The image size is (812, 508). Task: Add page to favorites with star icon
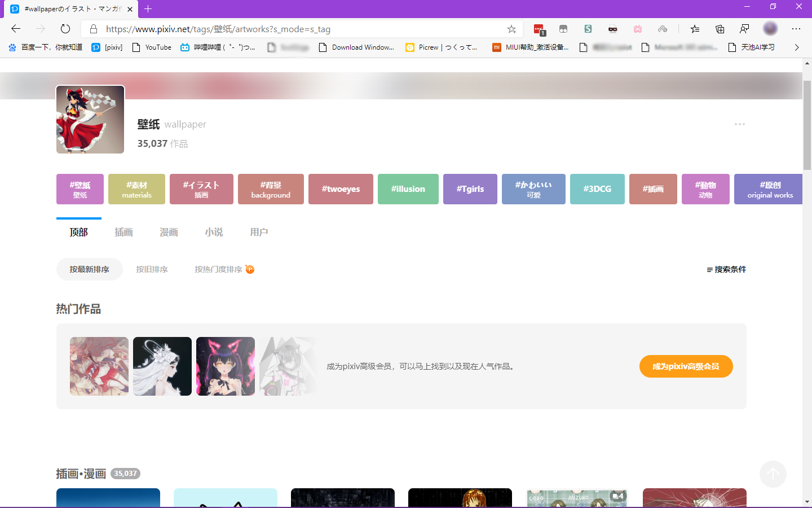[511, 29]
